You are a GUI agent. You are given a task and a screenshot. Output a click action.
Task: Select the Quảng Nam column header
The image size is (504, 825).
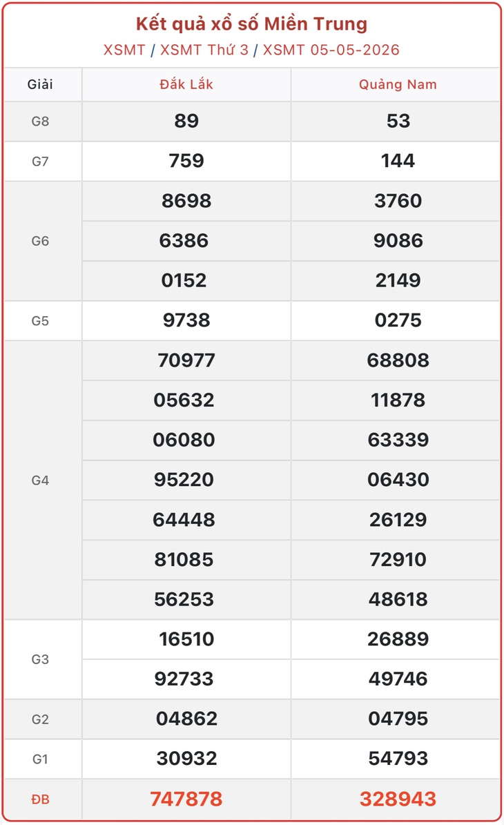398,84
